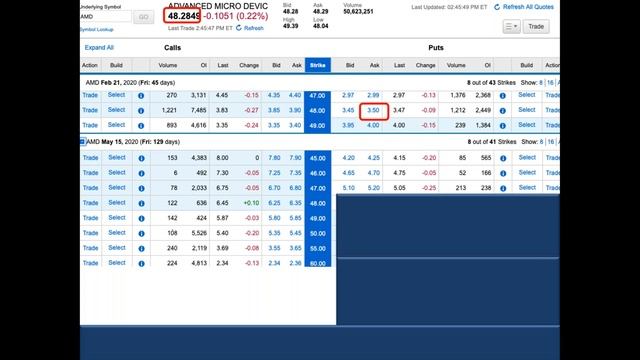Click put bid 5.10 for May 47.00 strike
640x360 pixels.
[x=349, y=188]
